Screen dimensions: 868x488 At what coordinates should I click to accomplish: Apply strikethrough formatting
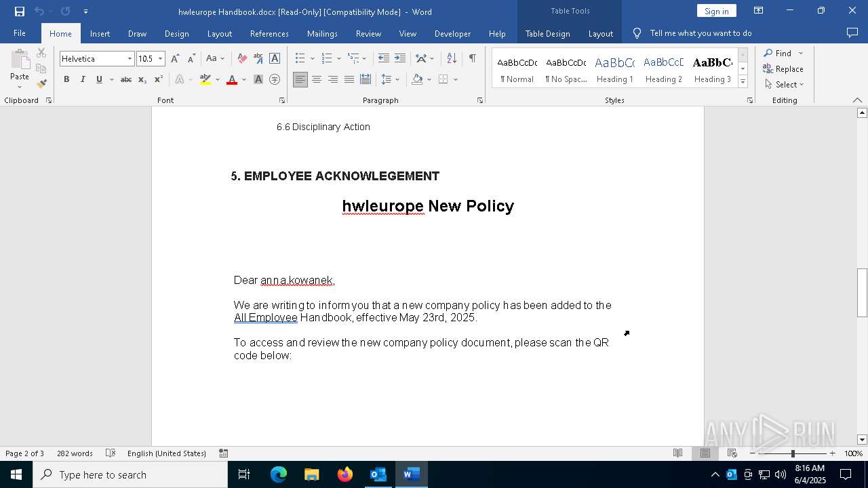tap(126, 79)
